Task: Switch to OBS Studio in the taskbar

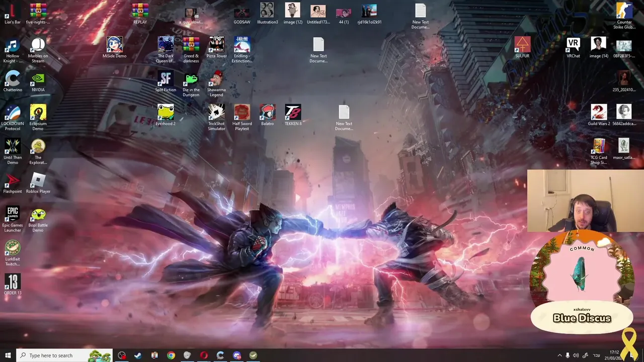Action: 122,355
